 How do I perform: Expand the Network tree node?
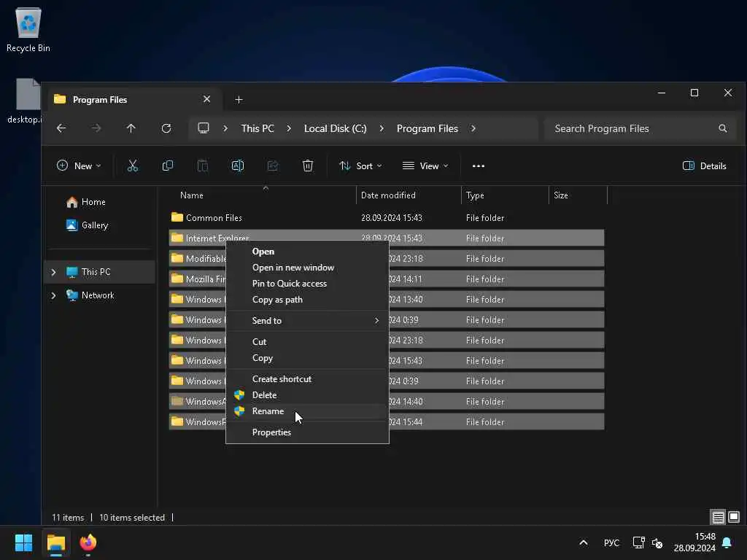(x=53, y=295)
